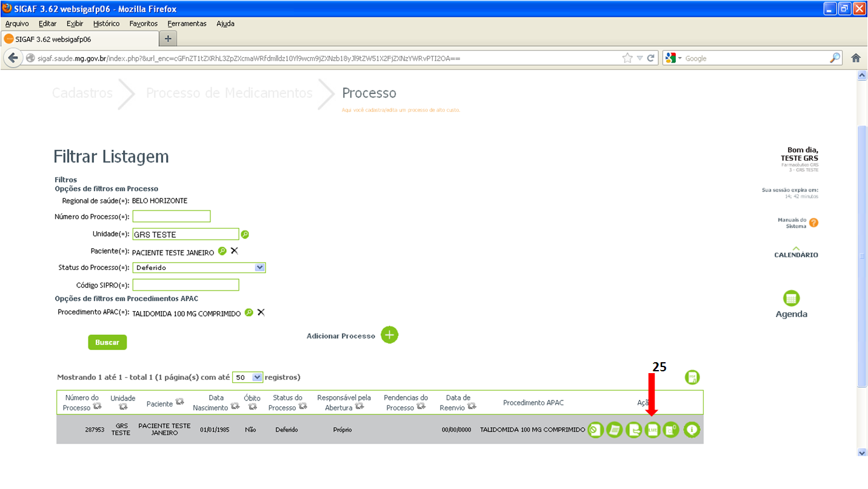Open a new tab with the plus button
The width and height of the screenshot is (868, 489).
click(168, 39)
